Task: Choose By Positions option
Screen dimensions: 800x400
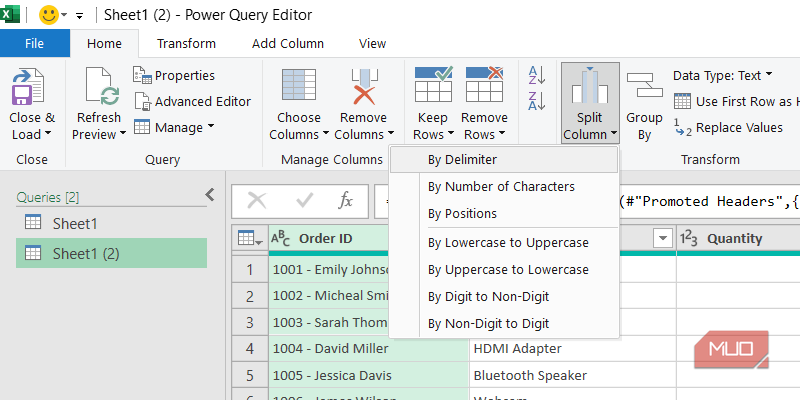Action: point(504,214)
